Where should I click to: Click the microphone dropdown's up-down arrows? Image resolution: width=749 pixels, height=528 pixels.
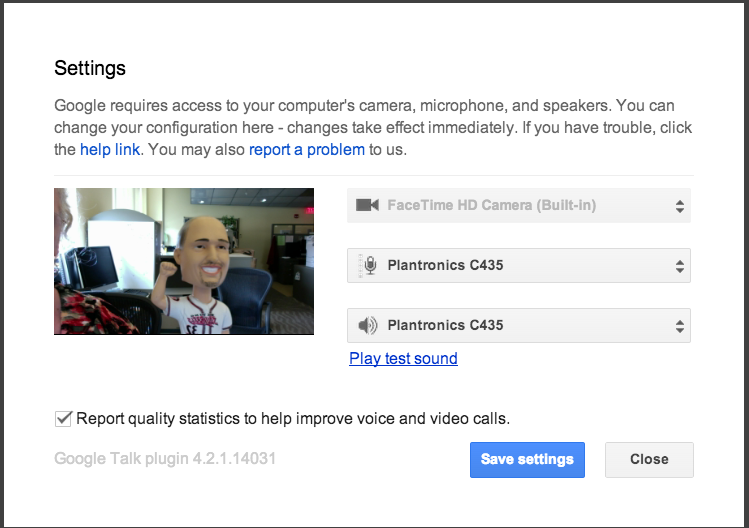680,266
